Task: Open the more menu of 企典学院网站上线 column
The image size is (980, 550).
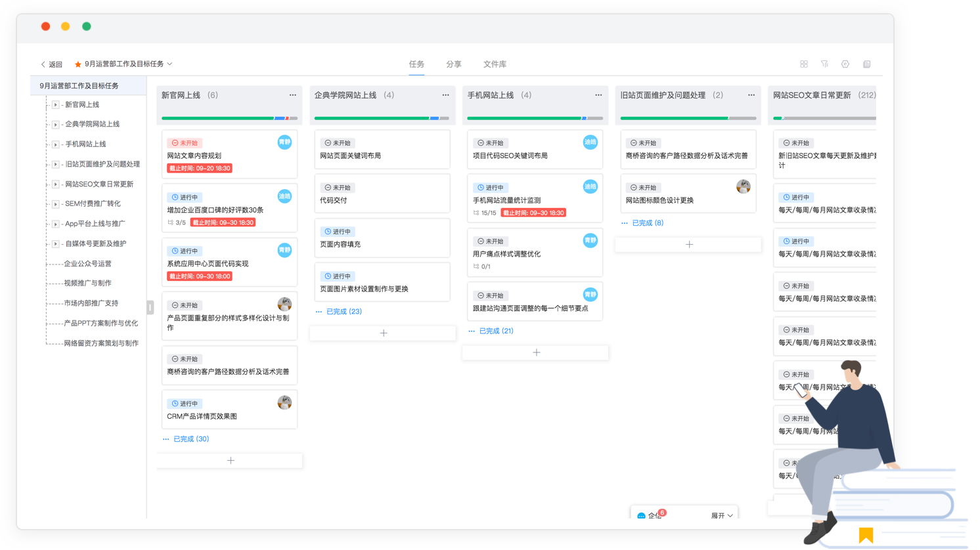Action: (x=445, y=95)
